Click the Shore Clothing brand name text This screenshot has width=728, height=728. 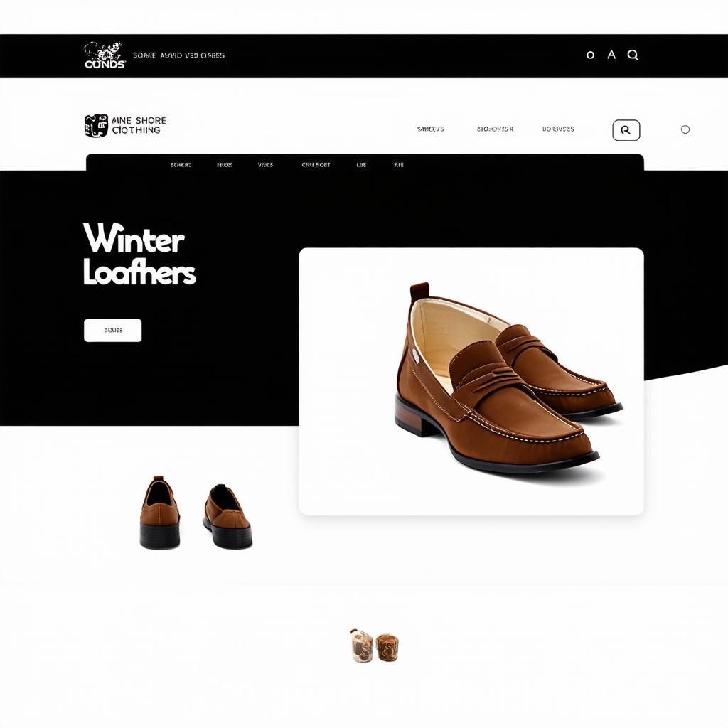(139, 125)
